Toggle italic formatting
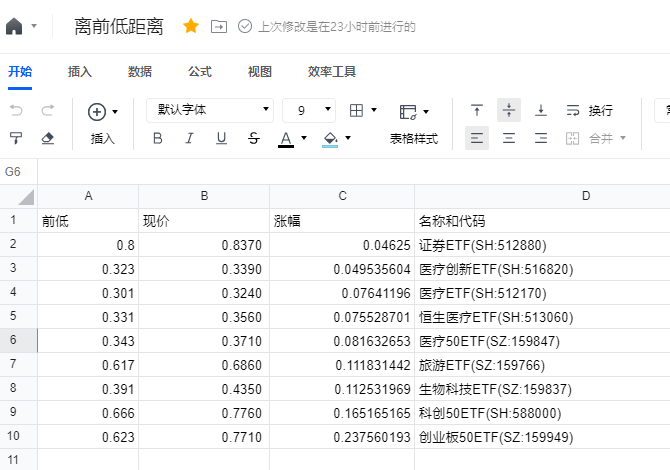Image resolution: width=670 pixels, height=470 pixels. click(x=189, y=138)
